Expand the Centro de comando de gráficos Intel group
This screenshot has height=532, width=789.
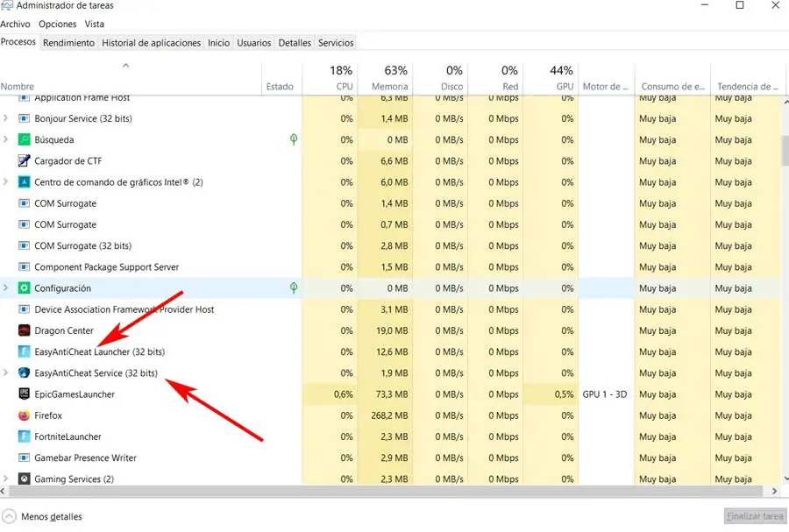pyautogui.click(x=7, y=182)
